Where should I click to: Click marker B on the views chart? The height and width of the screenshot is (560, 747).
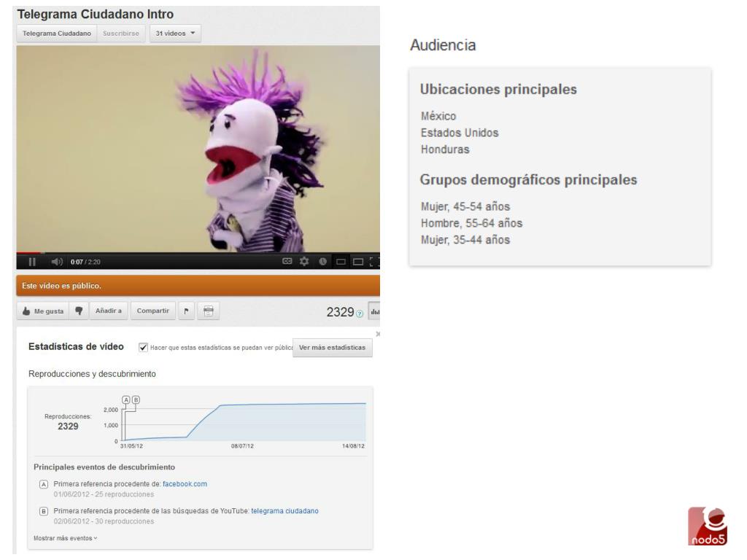(x=136, y=400)
